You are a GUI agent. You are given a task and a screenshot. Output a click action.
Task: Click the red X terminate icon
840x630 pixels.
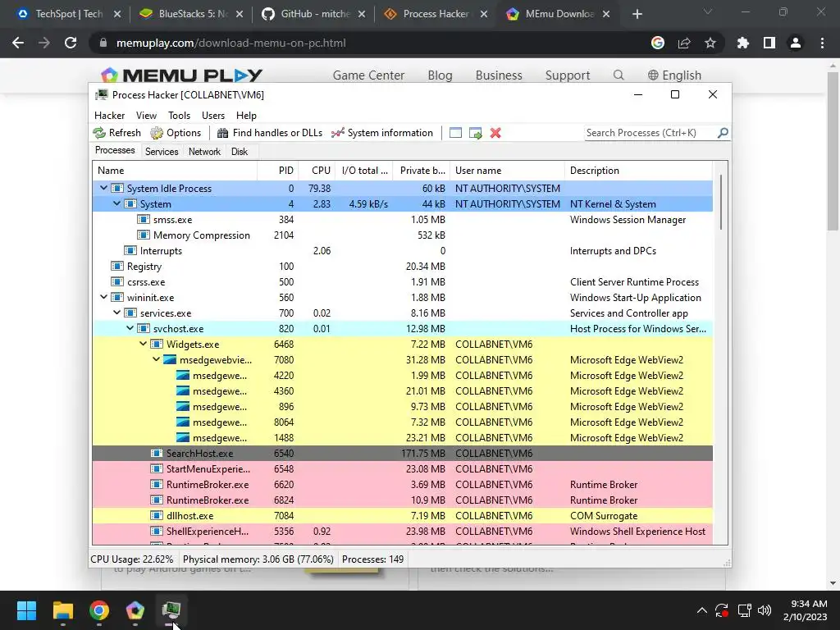tap(495, 133)
